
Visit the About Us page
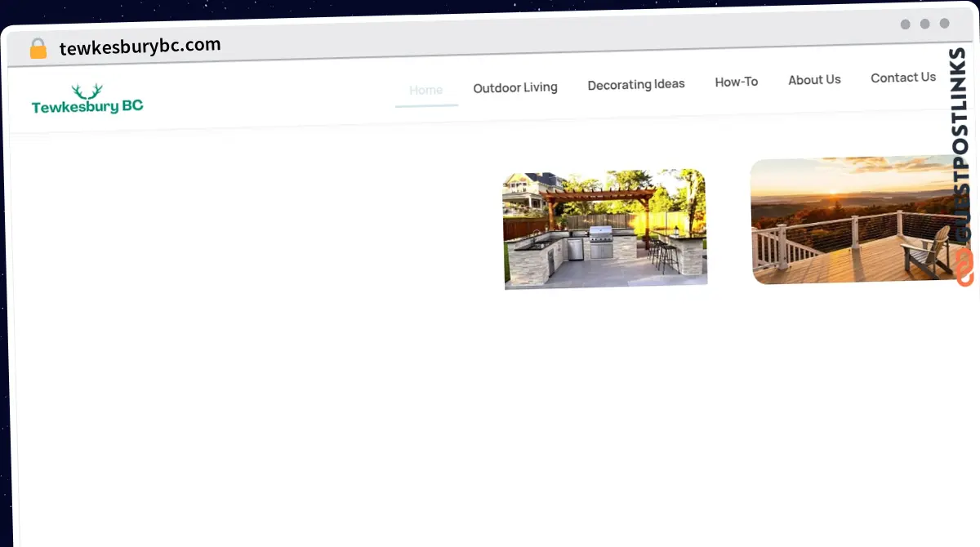click(814, 80)
